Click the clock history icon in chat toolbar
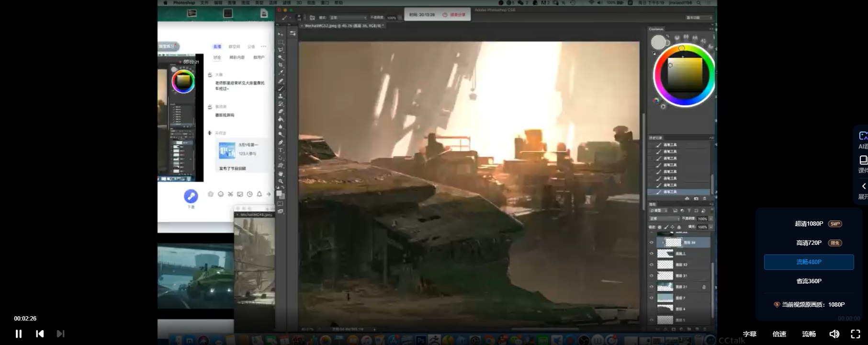868x345 pixels. pos(249,194)
